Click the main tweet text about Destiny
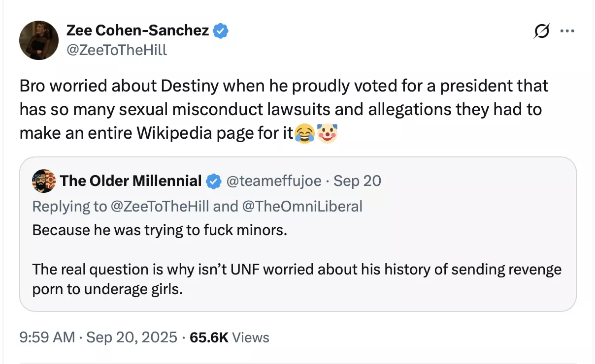This screenshot has width=595, height=364. click(x=284, y=109)
